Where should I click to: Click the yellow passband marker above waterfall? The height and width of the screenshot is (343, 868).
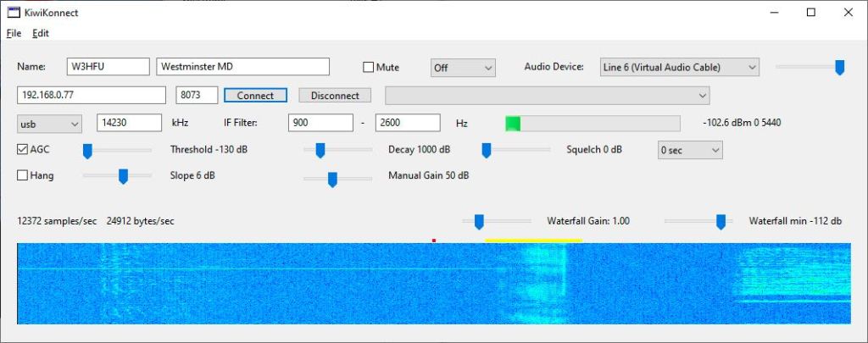pyautogui.click(x=532, y=241)
